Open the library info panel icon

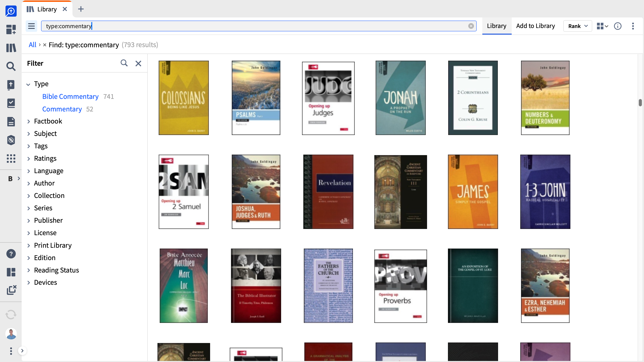pos(618,26)
